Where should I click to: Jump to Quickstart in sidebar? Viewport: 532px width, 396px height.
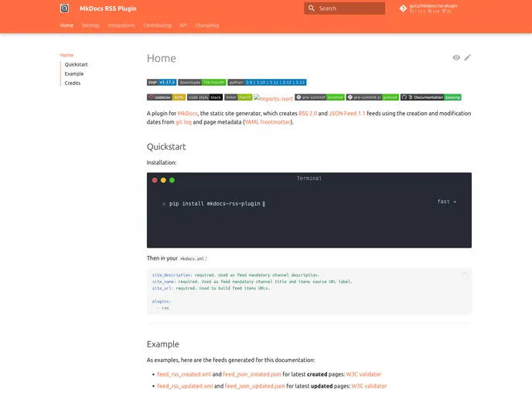pos(76,64)
